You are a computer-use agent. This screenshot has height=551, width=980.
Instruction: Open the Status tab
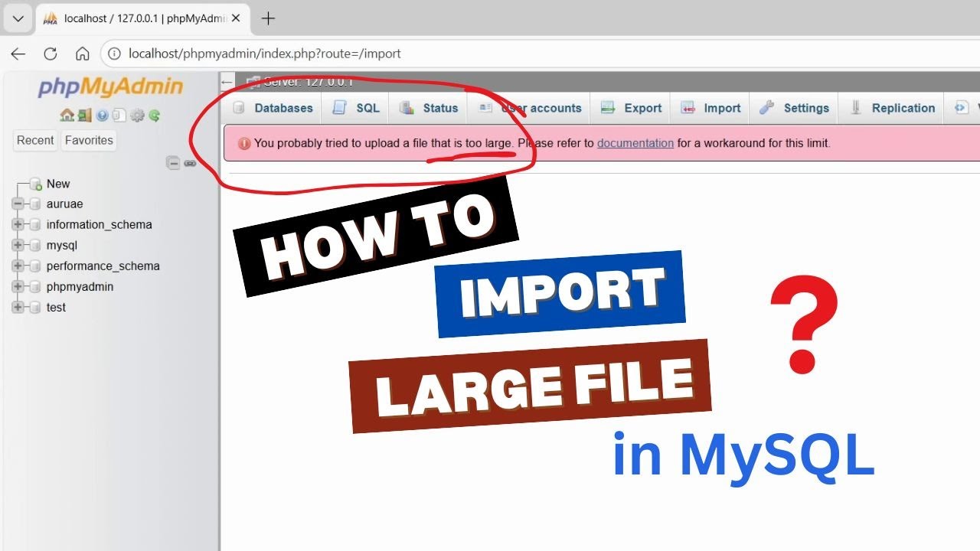[x=429, y=108]
